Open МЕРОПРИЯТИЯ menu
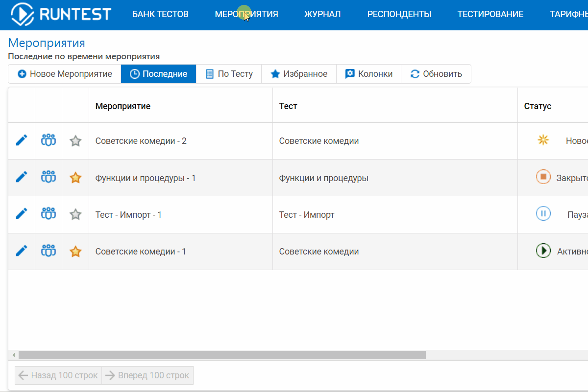Viewport: 588px width, 392px height. 246,14
